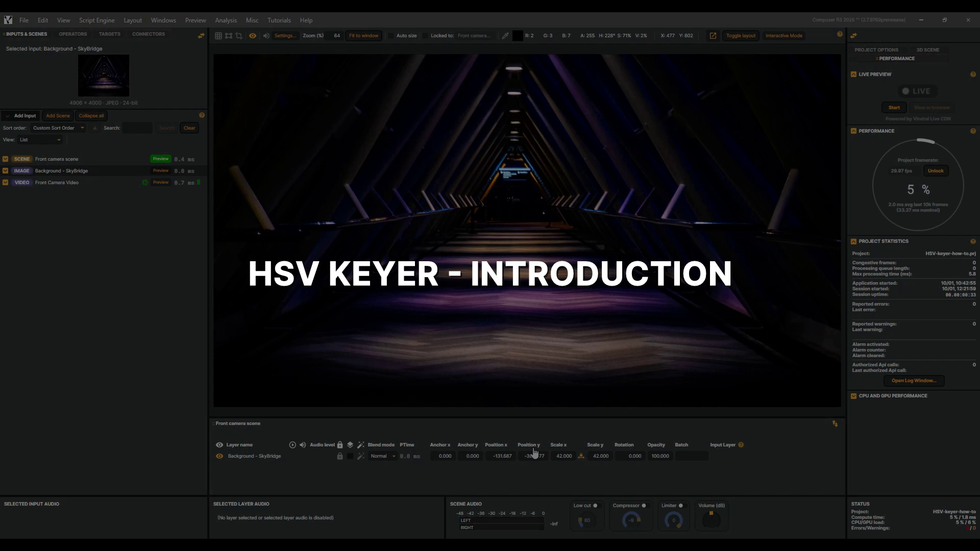This screenshot has width=980, height=551.
Task: Click the effects wand icon on SkyBridge layer row
Action: tap(361, 456)
